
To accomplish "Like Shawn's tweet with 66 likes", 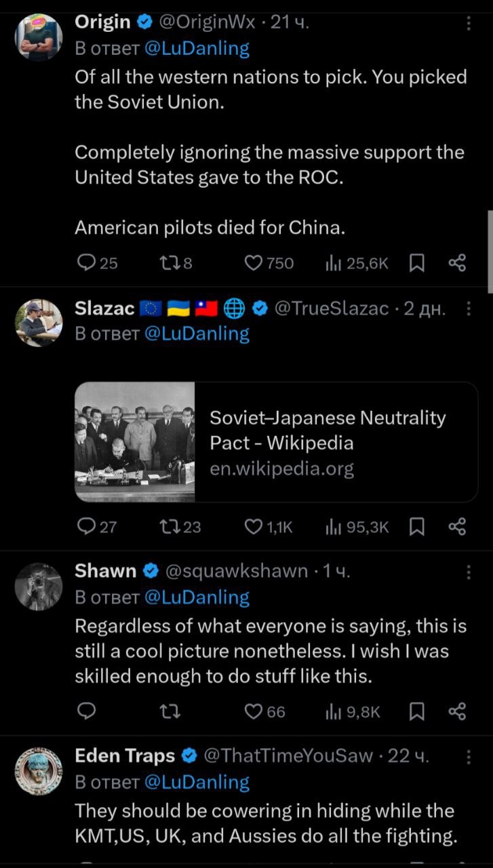I will [254, 711].
